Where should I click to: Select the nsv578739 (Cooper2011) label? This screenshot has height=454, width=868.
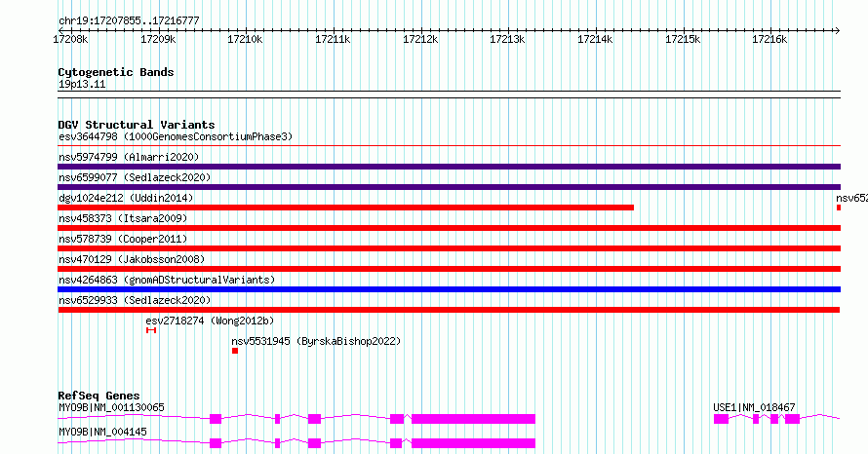point(123,239)
